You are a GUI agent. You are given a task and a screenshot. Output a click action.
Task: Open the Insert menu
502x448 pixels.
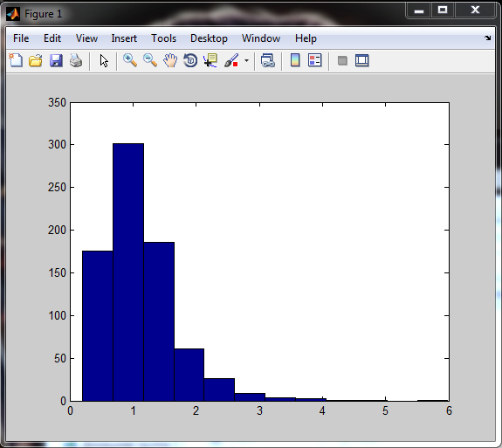(x=124, y=38)
